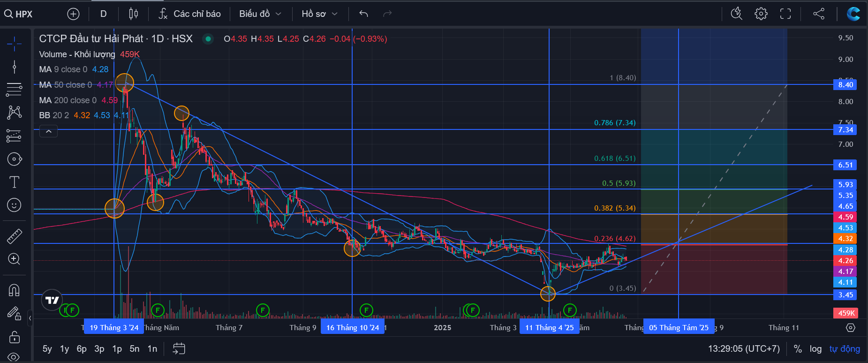Set chart range to 3p

point(99,349)
